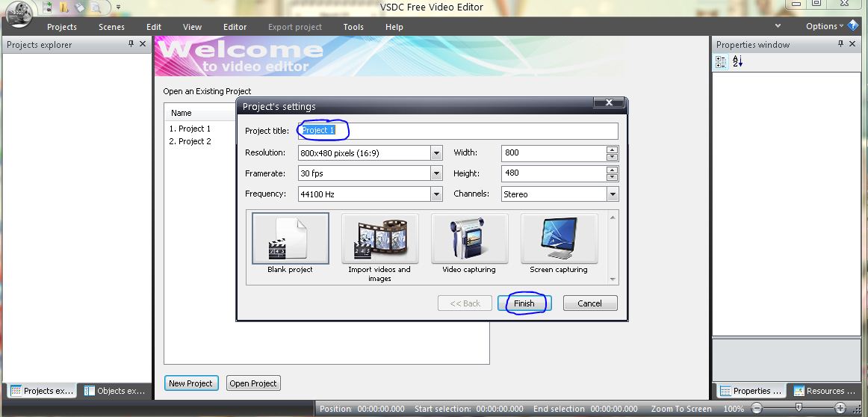The width and height of the screenshot is (868, 417).
Task: Click project type list scroll-down arrow
Action: click(613, 279)
